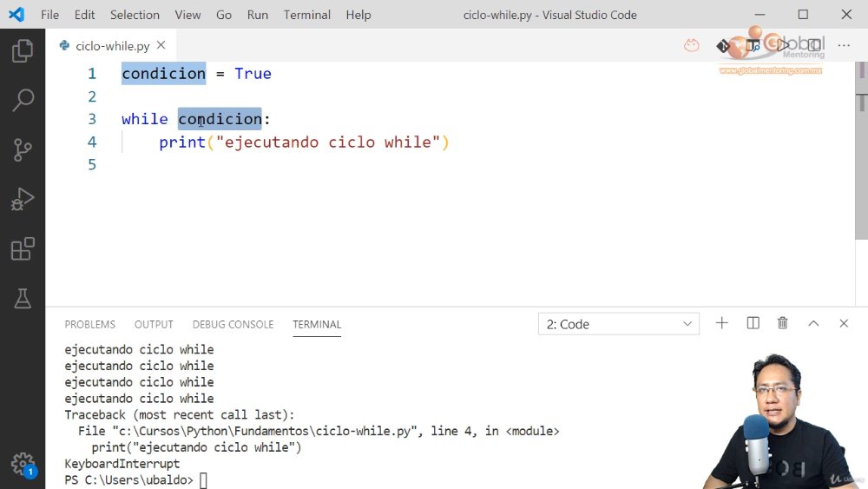Click the 'while' keyword on line 3

(x=144, y=119)
